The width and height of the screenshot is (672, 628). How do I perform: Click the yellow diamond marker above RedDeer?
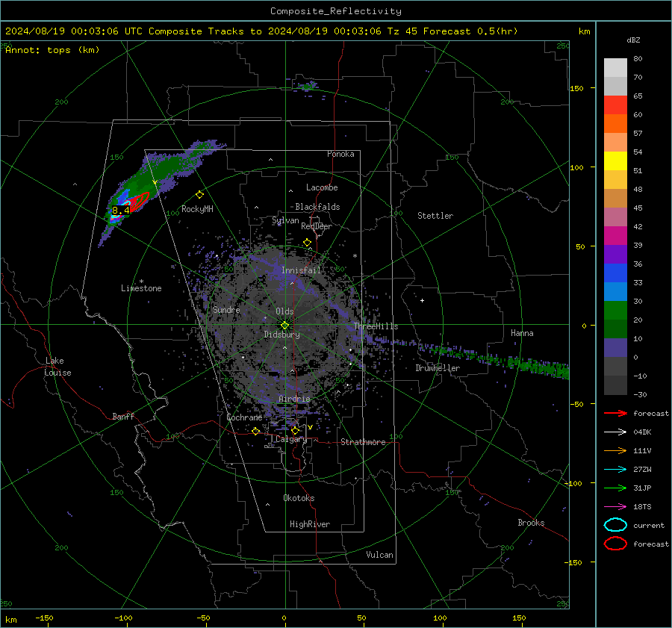pos(307,243)
